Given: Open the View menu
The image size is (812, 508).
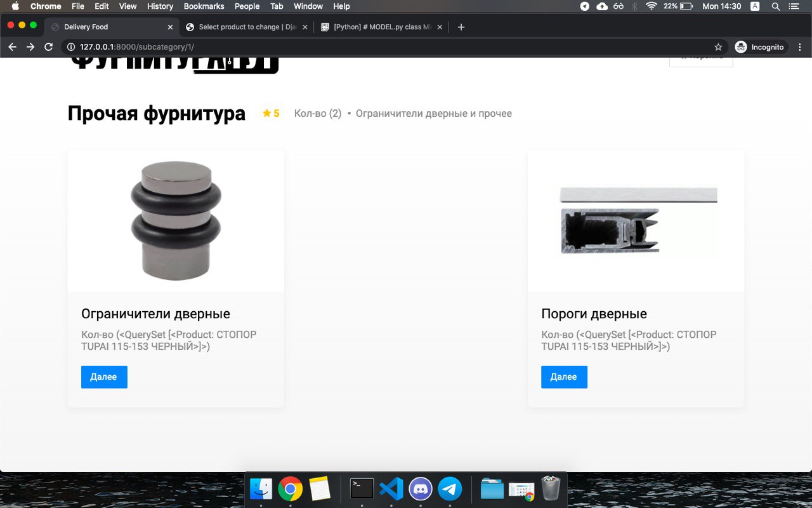Looking at the screenshot, I should 128,6.
